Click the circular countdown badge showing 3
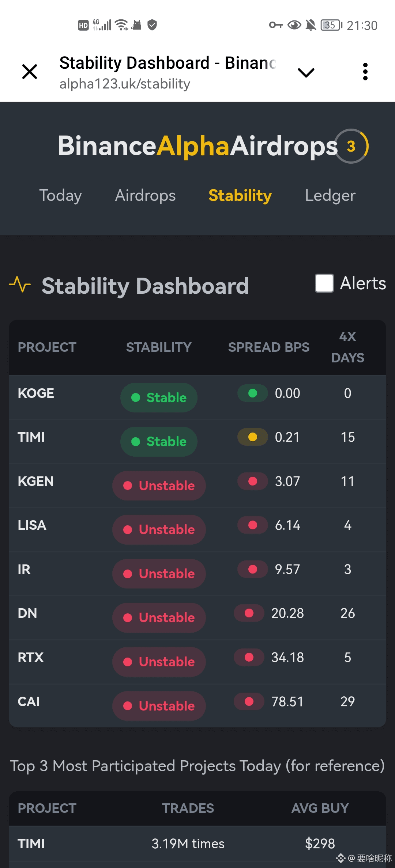This screenshot has height=868, width=395. [351, 146]
